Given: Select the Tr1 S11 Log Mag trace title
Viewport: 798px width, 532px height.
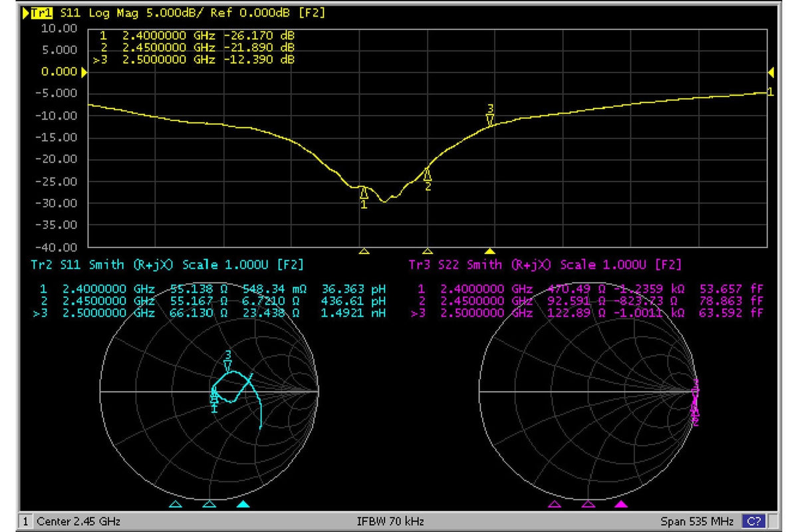Looking at the screenshot, I should pyautogui.click(x=174, y=13).
